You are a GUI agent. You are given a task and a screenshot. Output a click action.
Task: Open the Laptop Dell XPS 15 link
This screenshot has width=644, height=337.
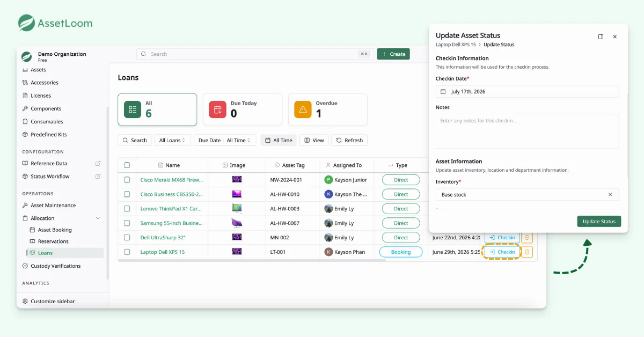(163, 252)
